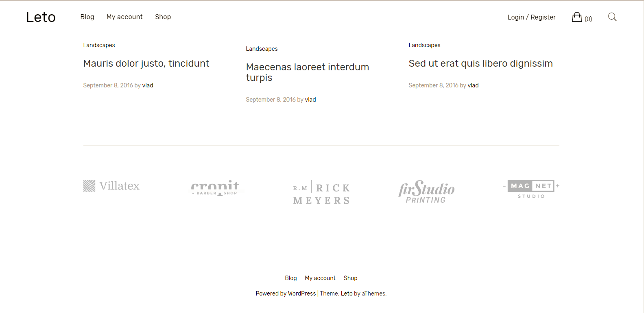Go to the Leto site home logo
Viewport: 644px width, 313px height.
[x=41, y=17]
